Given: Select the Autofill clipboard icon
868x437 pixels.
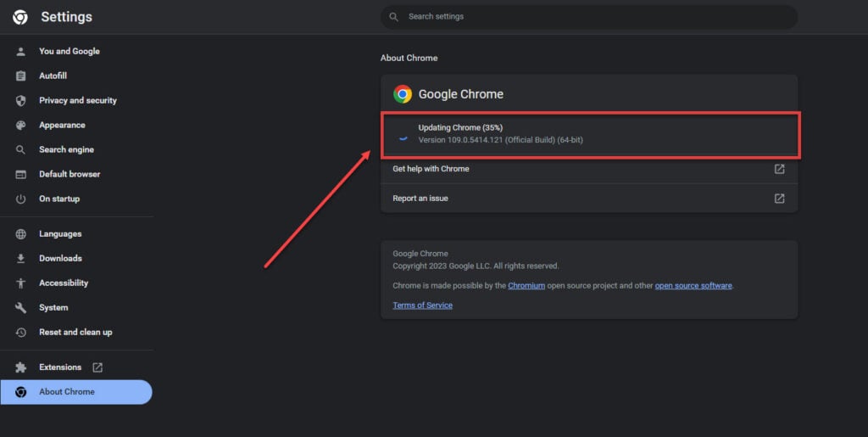Looking at the screenshot, I should pyautogui.click(x=20, y=76).
